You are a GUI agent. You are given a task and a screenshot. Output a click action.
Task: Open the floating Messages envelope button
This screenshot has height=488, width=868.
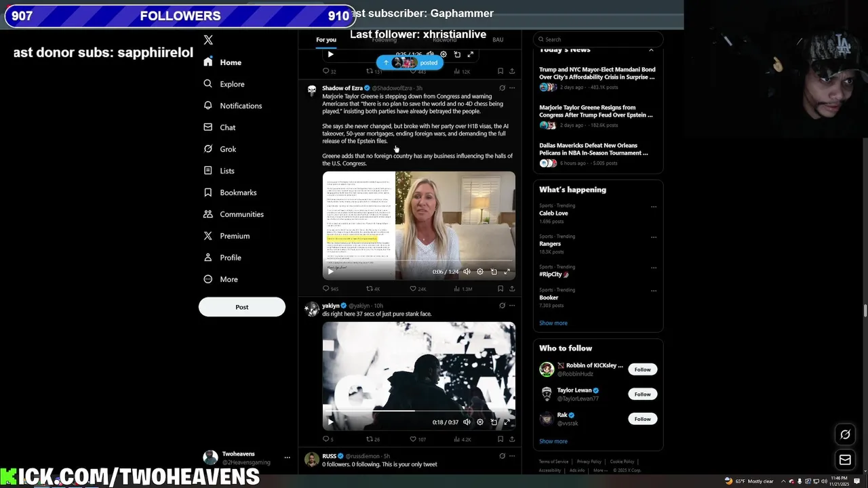(845, 460)
